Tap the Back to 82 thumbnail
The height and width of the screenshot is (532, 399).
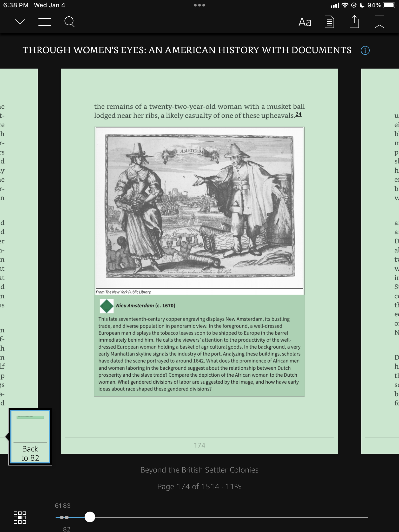30,436
